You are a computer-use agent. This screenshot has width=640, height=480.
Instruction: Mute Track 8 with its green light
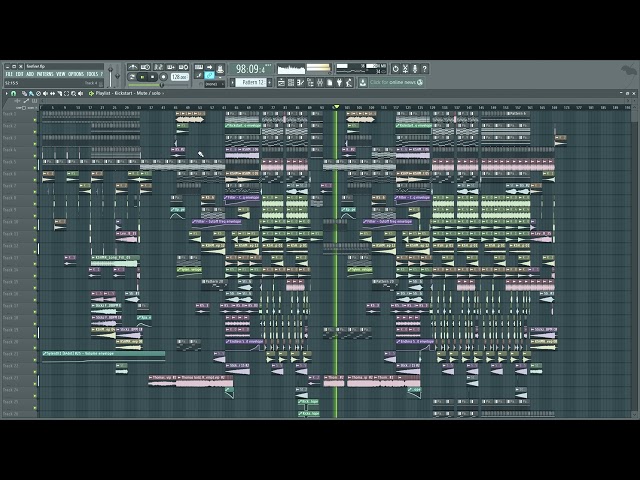(35, 204)
